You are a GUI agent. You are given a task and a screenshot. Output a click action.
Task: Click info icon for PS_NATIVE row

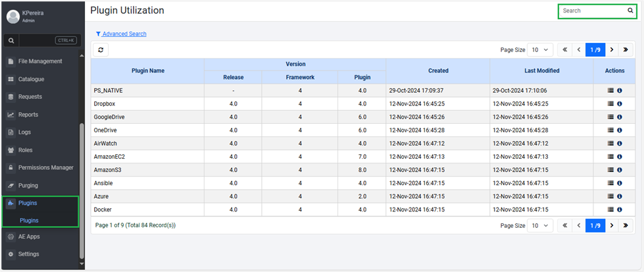point(620,91)
